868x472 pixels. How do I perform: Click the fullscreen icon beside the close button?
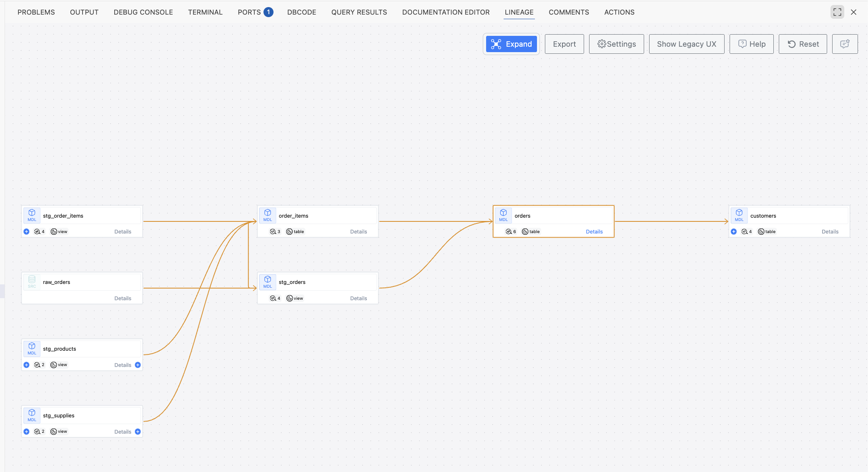click(837, 12)
